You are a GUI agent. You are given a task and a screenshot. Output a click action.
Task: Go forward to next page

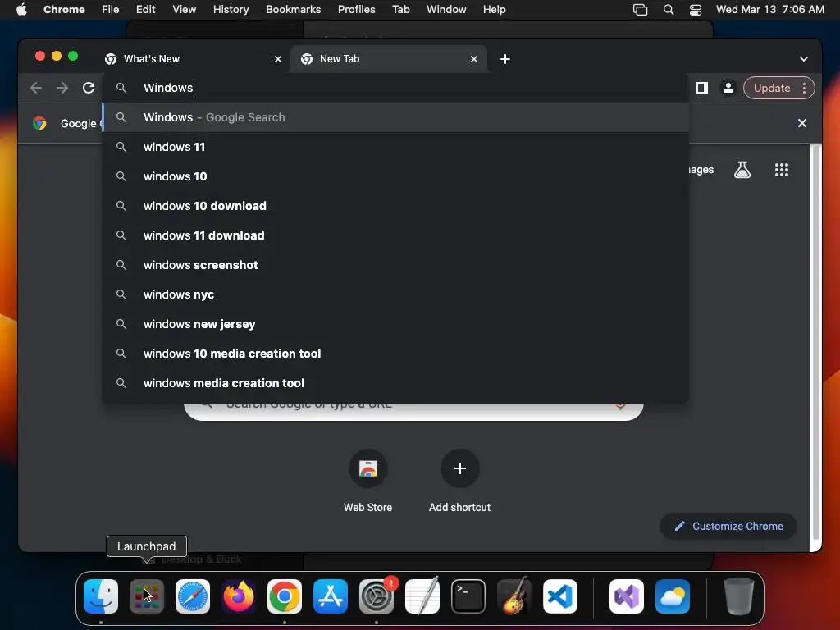click(62, 88)
